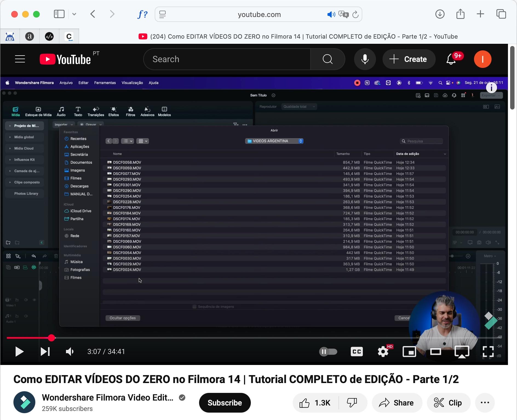Image resolution: width=517 pixels, height=420 pixels.
Task: Open a new Safari tab
Action: point(480,14)
